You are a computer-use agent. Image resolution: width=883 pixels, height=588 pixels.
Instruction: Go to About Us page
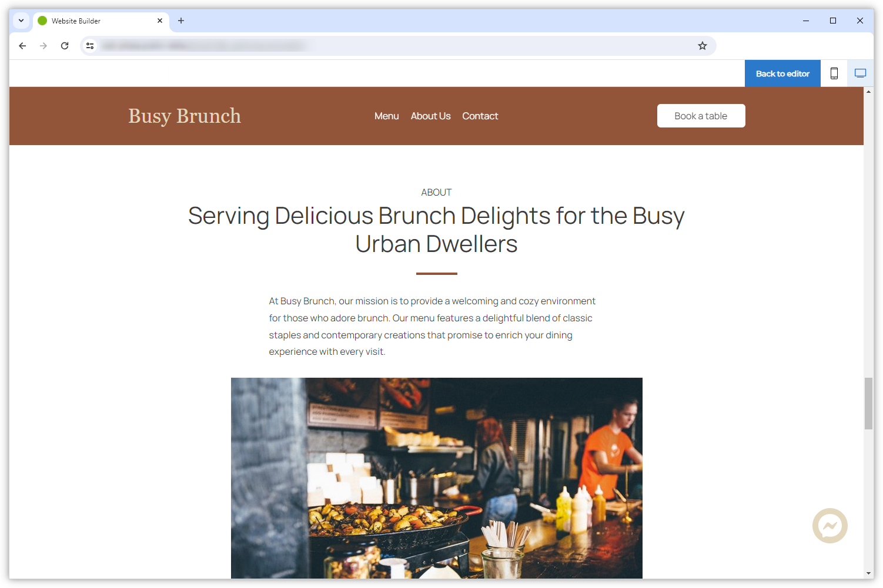(430, 116)
